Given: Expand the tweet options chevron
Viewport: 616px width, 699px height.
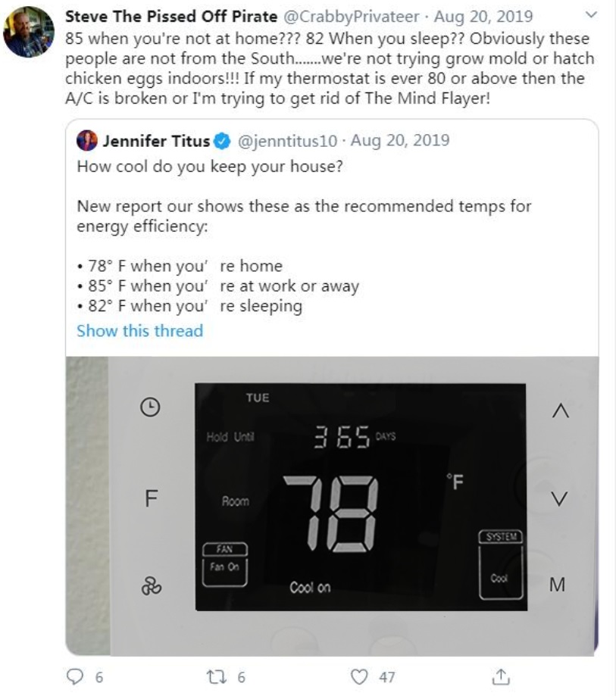Looking at the screenshot, I should tap(593, 15).
